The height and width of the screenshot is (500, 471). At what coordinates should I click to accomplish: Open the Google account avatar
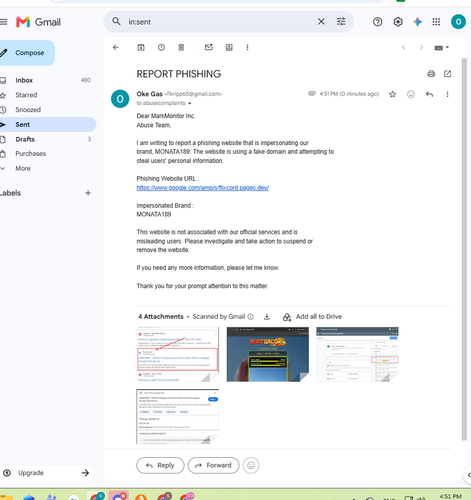[458, 22]
